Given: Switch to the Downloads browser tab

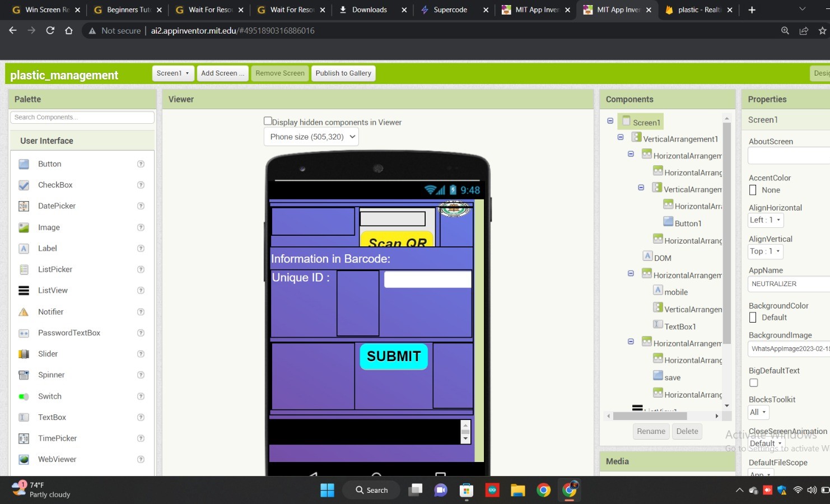Looking at the screenshot, I should tap(369, 10).
